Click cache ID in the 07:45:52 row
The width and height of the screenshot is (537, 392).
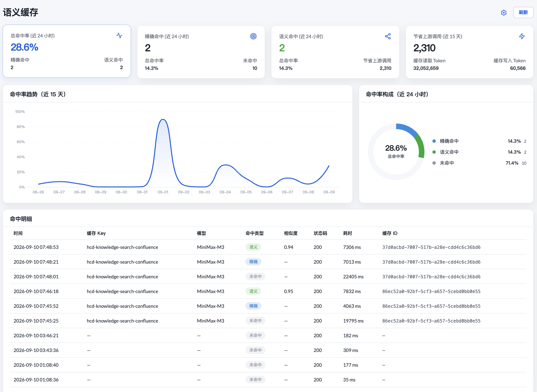431,306
